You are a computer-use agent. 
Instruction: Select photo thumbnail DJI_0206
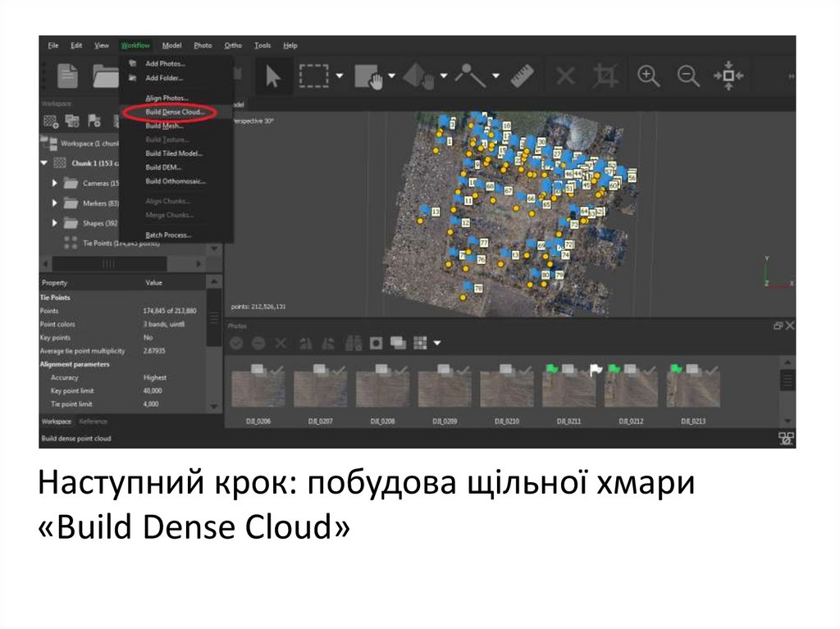[x=258, y=389]
